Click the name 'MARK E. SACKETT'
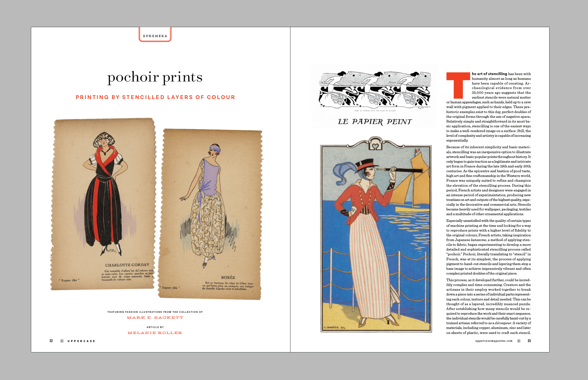 click(155, 318)
